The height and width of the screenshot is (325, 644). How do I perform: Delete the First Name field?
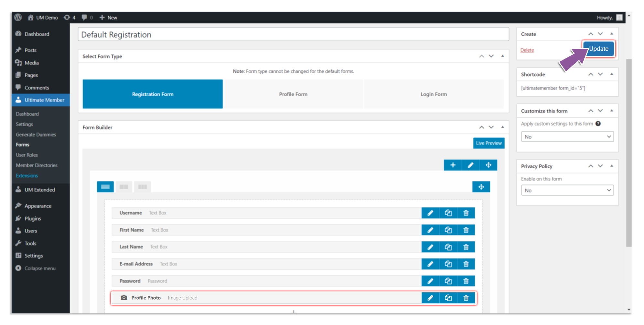466,230
